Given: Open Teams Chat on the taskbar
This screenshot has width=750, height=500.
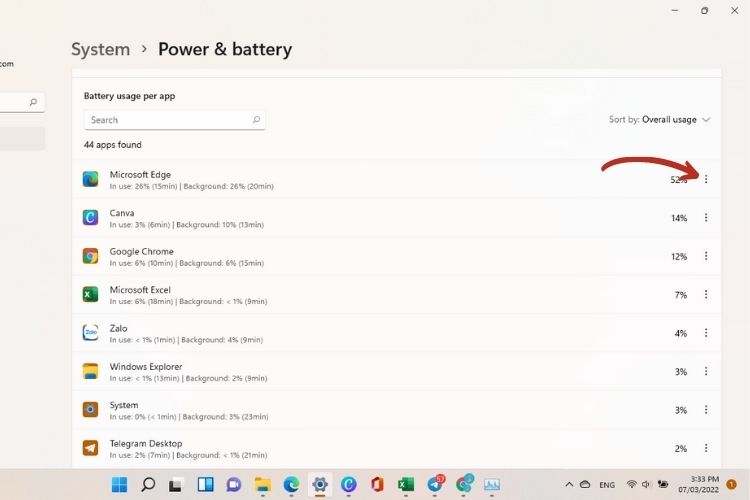Looking at the screenshot, I should [234, 485].
